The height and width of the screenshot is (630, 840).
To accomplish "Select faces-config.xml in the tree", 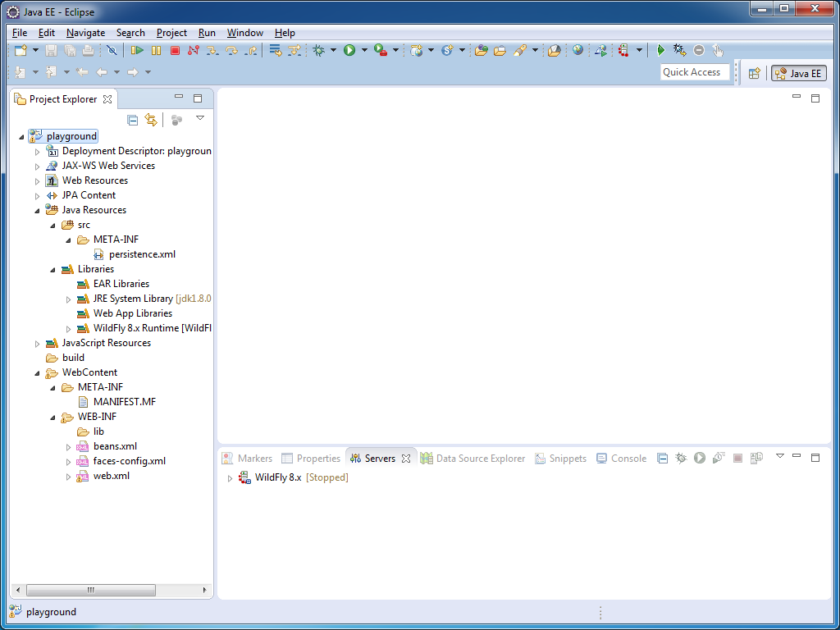I will pos(129,461).
